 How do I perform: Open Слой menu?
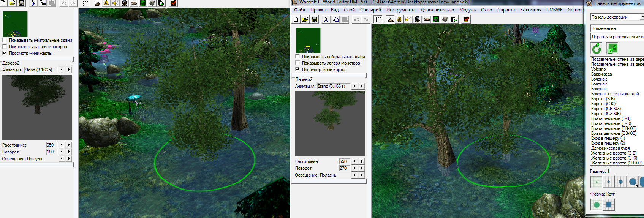(x=349, y=10)
